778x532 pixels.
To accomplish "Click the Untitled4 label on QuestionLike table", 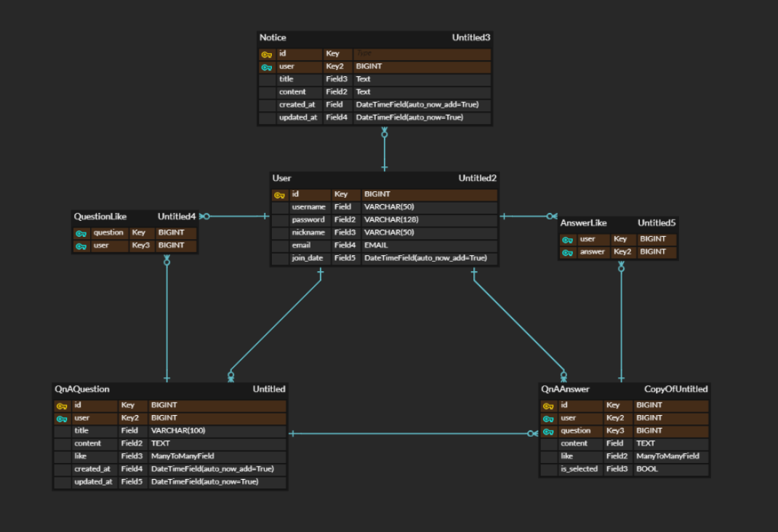I will tap(177, 216).
